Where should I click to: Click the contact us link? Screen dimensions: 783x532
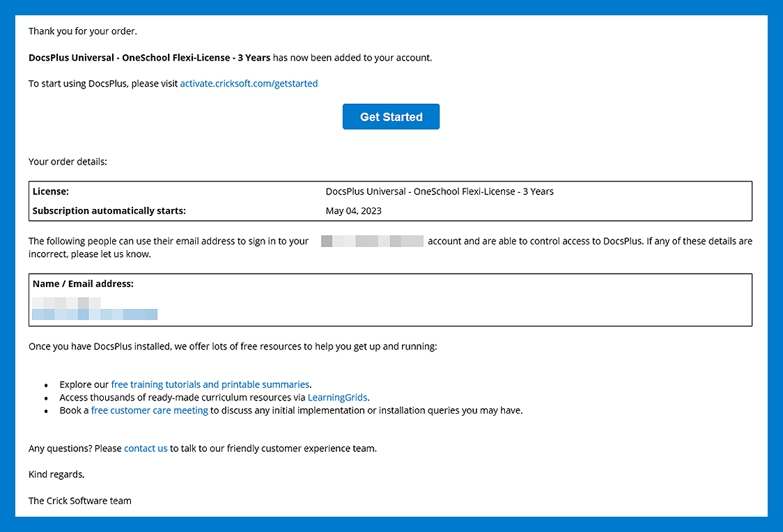pos(146,448)
